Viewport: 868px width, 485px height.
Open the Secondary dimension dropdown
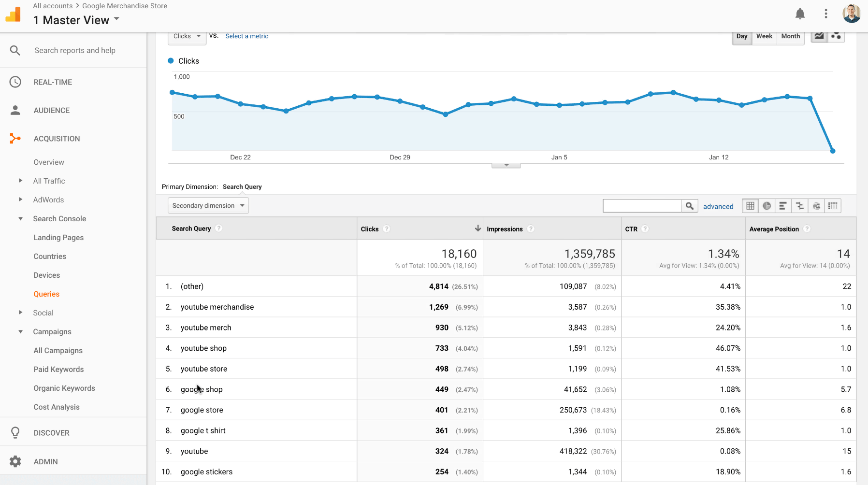coord(208,205)
